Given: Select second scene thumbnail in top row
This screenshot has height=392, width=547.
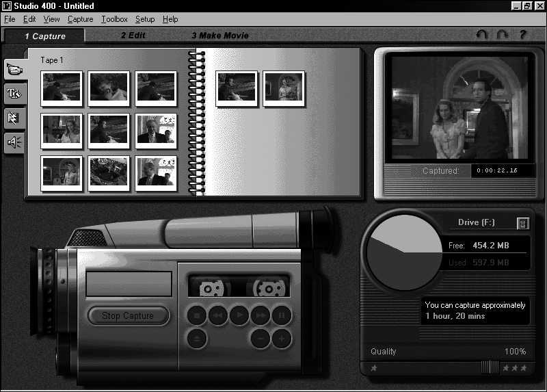Looking at the screenshot, I should (109, 89).
